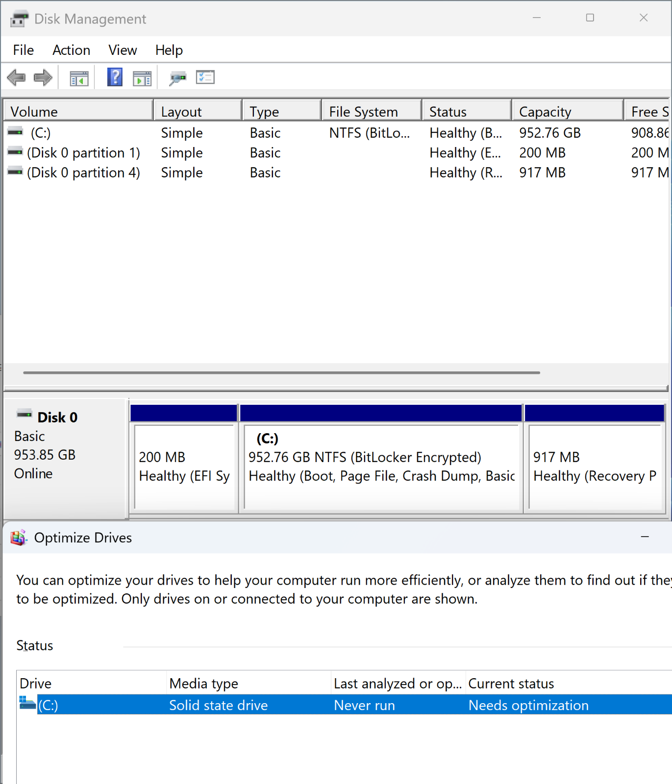The image size is (672, 784).
Task: Click the NTFS (BitLo... file system cell
Action: click(370, 133)
